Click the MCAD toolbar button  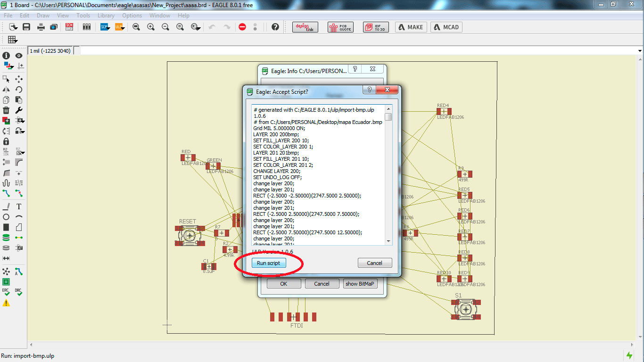446,27
